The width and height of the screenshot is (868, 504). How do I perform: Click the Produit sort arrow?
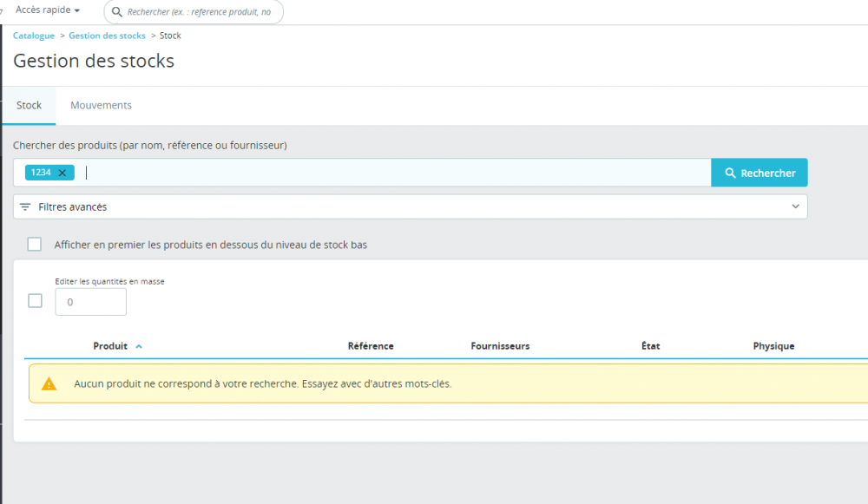(x=139, y=346)
